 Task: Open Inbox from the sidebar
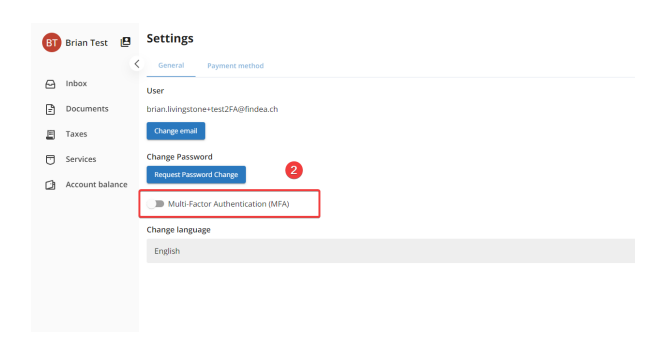pyautogui.click(x=76, y=83)
